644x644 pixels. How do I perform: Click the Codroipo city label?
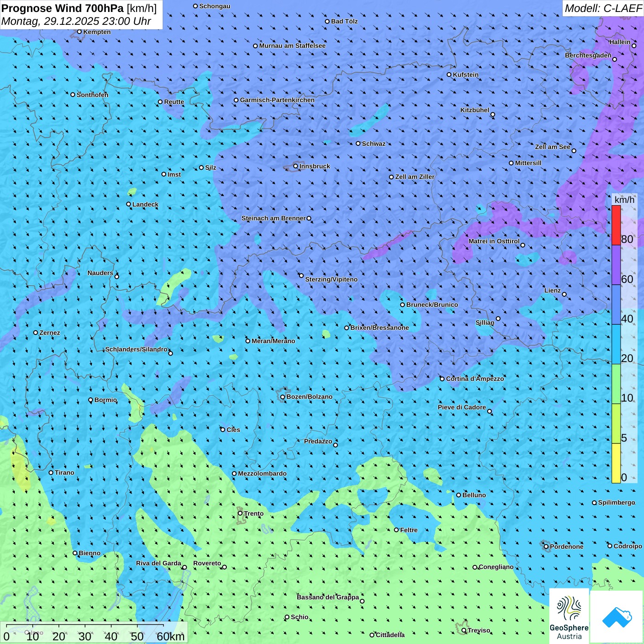627,546
